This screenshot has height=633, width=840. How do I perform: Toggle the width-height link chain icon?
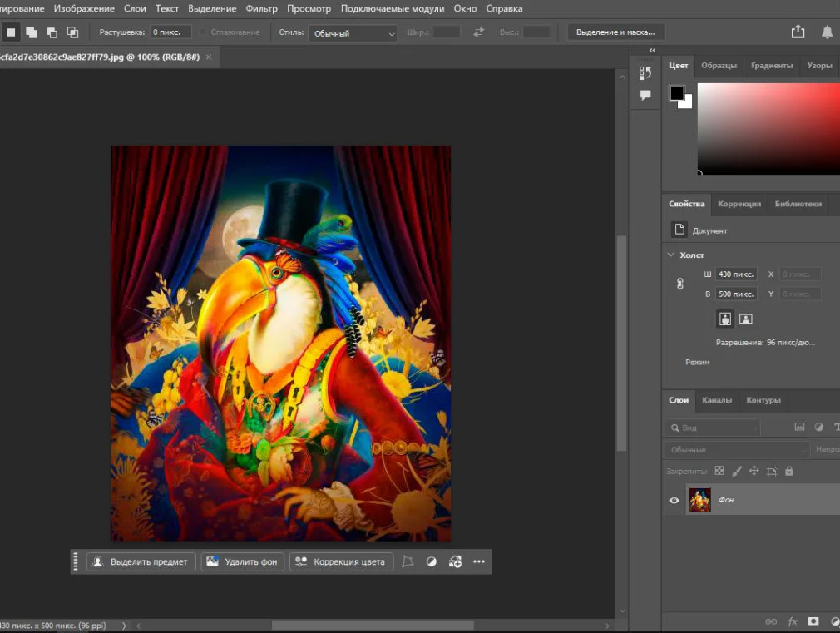[680, 284]
